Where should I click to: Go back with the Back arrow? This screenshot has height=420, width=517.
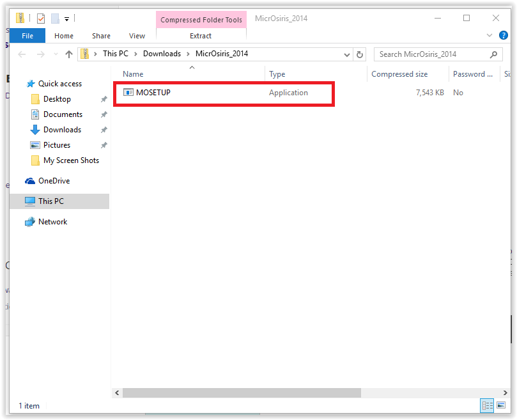click(22, 54)
